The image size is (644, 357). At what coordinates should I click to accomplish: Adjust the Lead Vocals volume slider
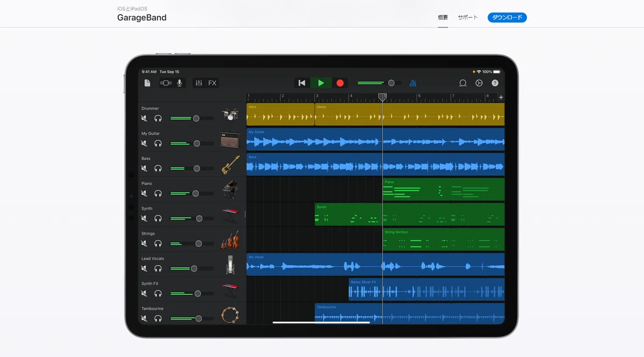point(192,268)
